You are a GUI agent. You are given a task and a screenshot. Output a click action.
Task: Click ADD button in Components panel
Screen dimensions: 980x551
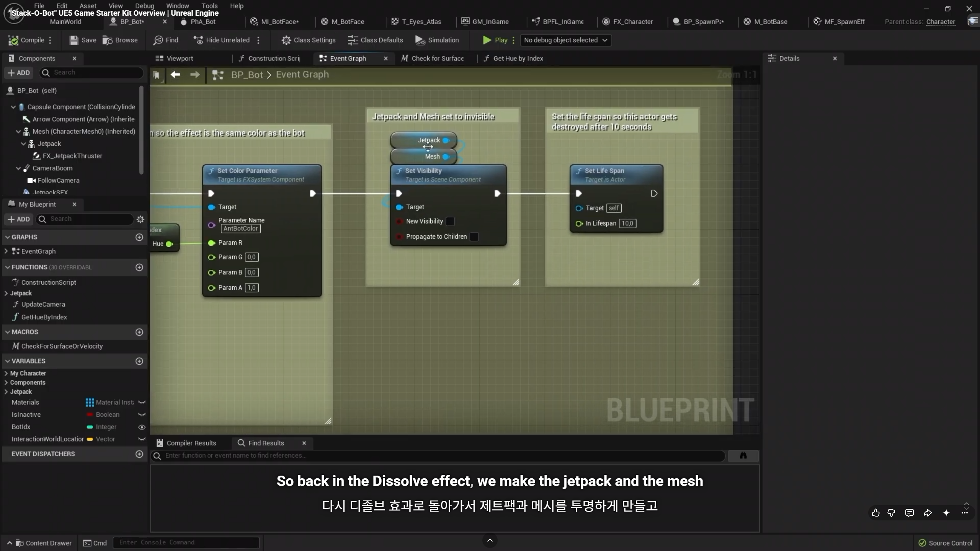(19, 73)
